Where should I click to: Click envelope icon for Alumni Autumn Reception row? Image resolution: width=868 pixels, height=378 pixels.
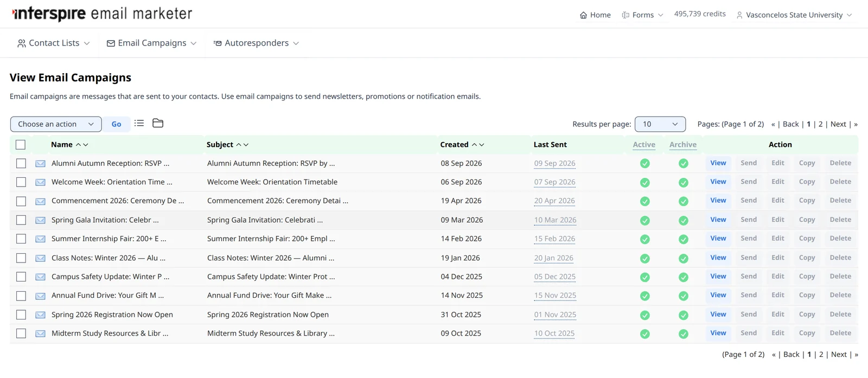click(40, 163)
